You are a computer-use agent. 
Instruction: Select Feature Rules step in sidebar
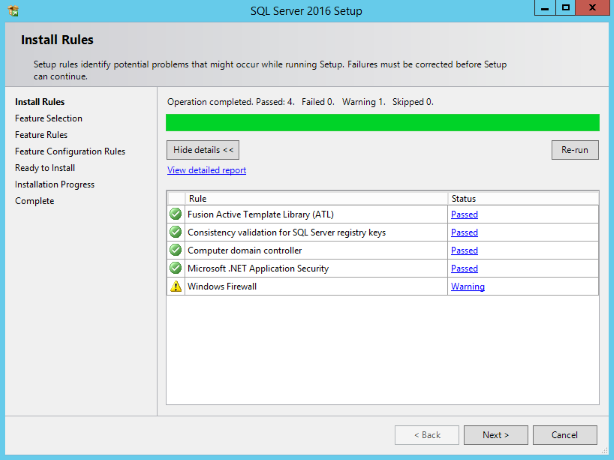click(x=41, y=135)
